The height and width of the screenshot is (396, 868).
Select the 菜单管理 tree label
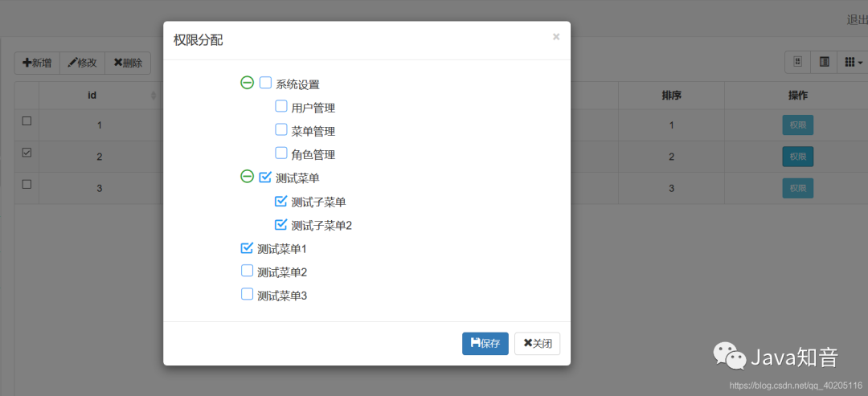tap(313, 132)
